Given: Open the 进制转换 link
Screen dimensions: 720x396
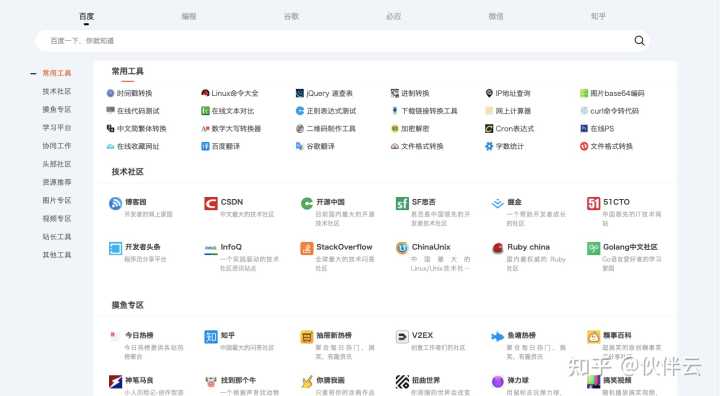Looking at the screenshot, I should [410, 93].
